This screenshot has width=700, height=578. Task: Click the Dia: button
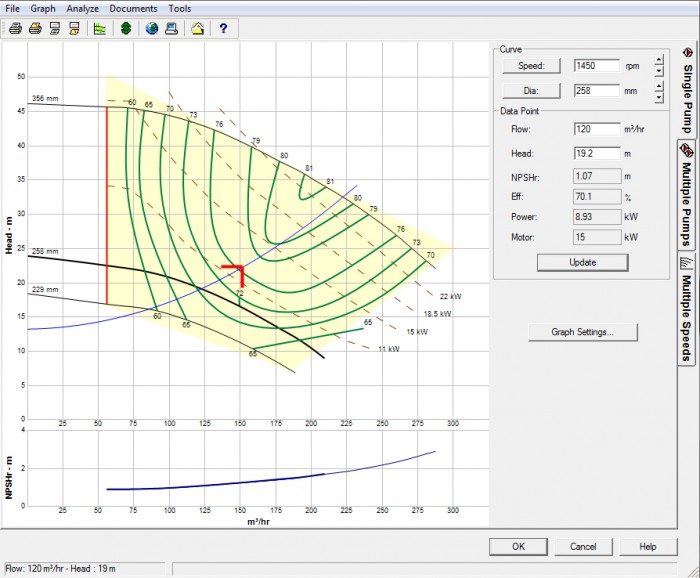tap(531, 91)
